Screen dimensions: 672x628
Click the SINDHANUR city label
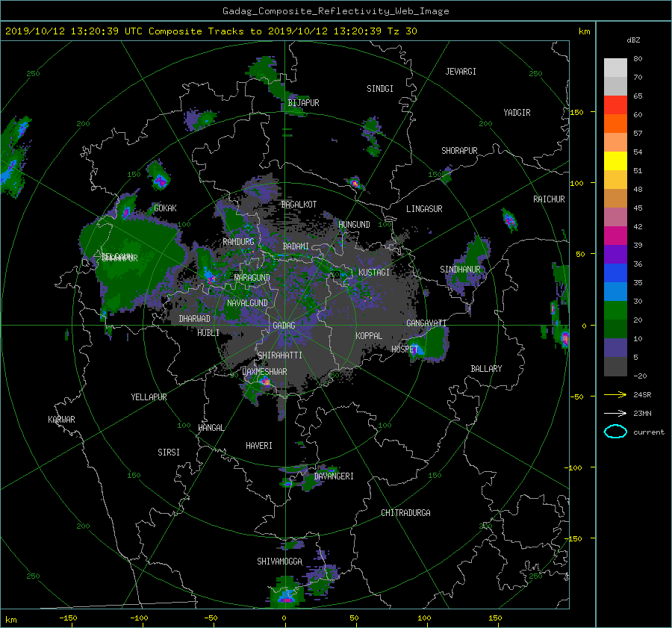(x=460, y=270)
